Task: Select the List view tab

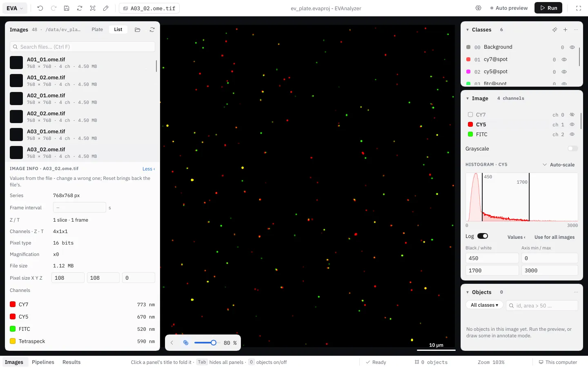Action: click(x=118, y=29)
